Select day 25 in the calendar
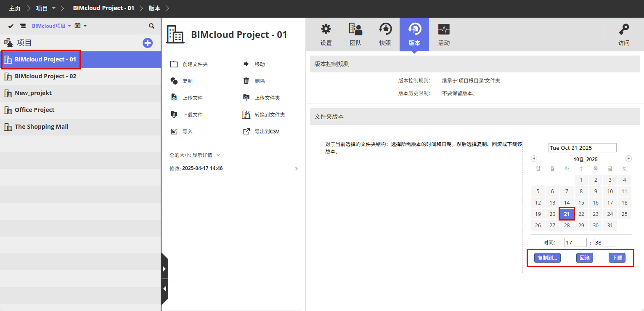The width and height of the screenshot is (644, 311). (624, 214)
